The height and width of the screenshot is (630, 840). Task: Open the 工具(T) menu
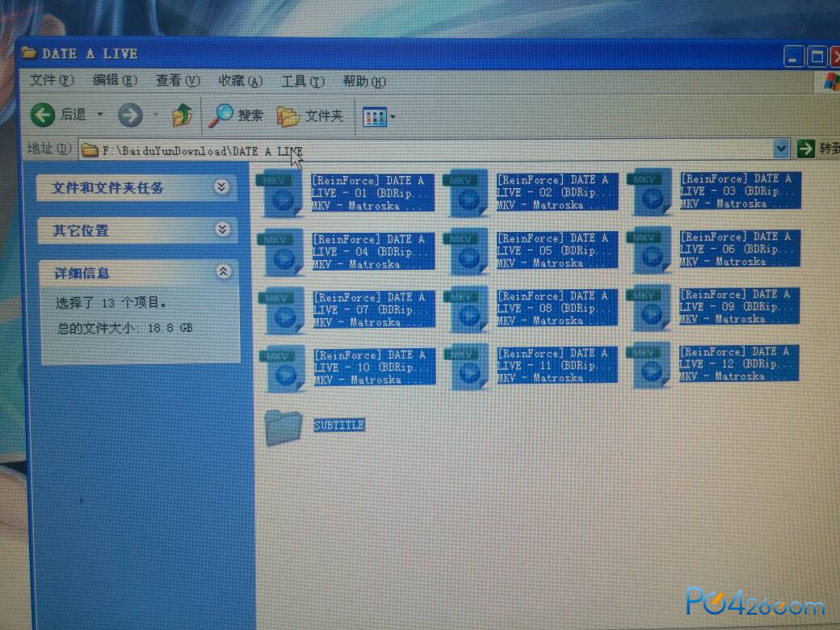click(x=303, y=82)
